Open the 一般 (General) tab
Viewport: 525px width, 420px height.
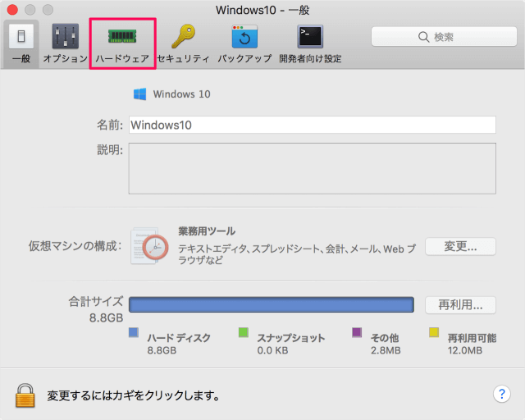21,43
